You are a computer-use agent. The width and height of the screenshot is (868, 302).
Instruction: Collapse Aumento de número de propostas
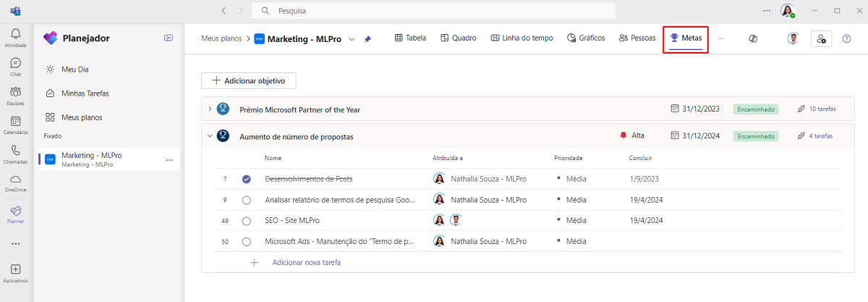(210, 135)
